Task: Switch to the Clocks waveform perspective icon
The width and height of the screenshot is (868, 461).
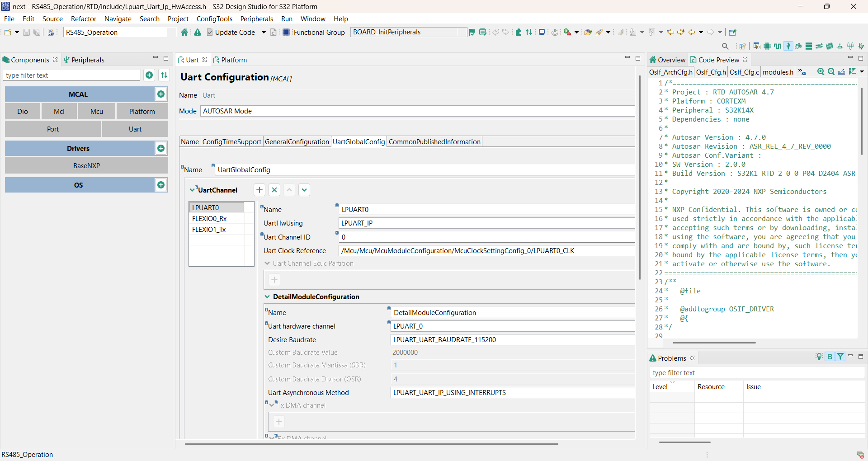Action: click(x=778, y=46)
